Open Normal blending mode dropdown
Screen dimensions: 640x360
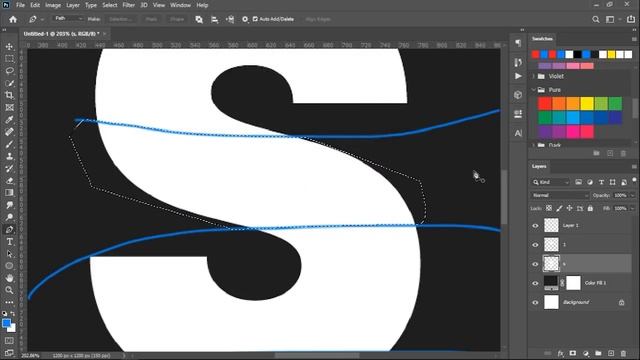[x=560, y=196]
